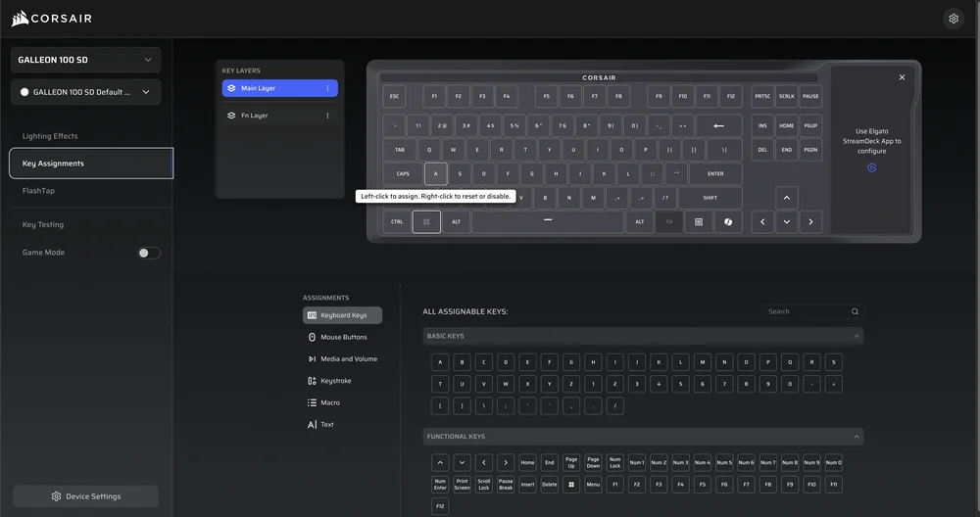Click the Elgato Stream Deck logo icon
This screenshot has height=517, width=980.
[871, 167]
